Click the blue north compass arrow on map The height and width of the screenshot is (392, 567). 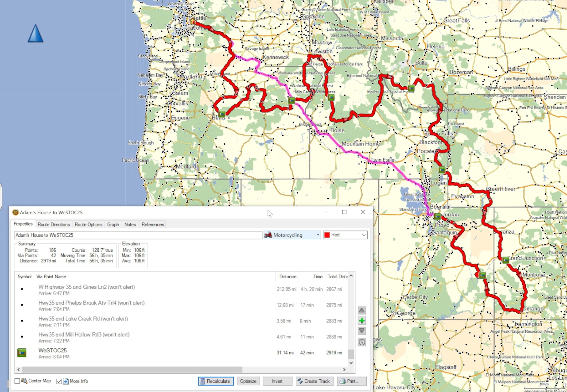(35, 34)
